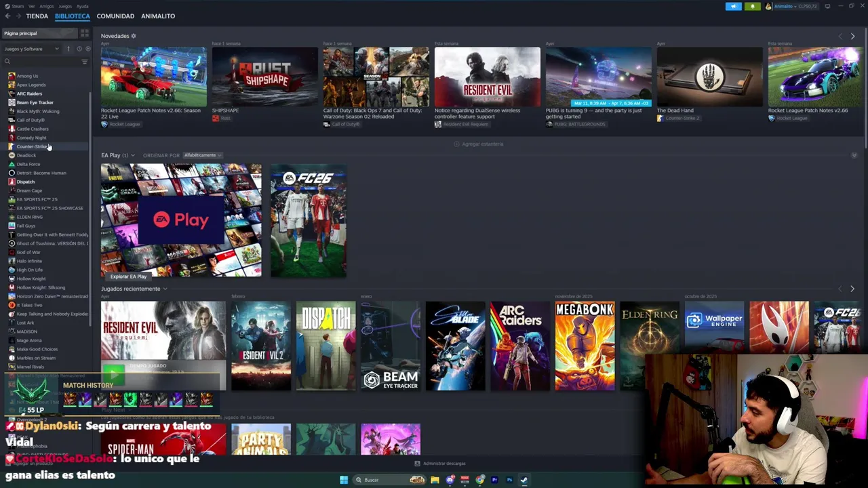Click Agregar estantería
This screenshot has height=488, width=868.
pyautogui.click(x=479, y=144)
